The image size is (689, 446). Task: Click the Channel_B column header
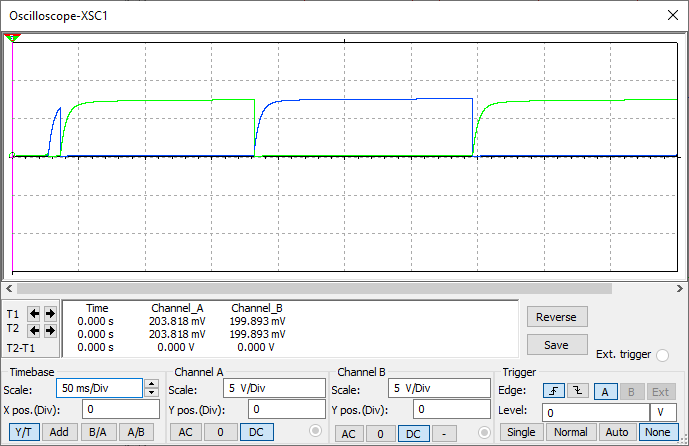click(257, 308)
